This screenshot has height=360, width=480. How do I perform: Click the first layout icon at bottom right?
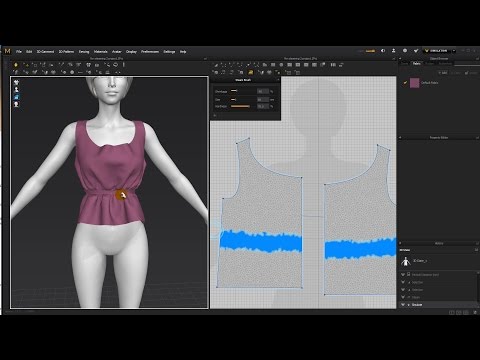pyautogui.click(x=452, y=312)
